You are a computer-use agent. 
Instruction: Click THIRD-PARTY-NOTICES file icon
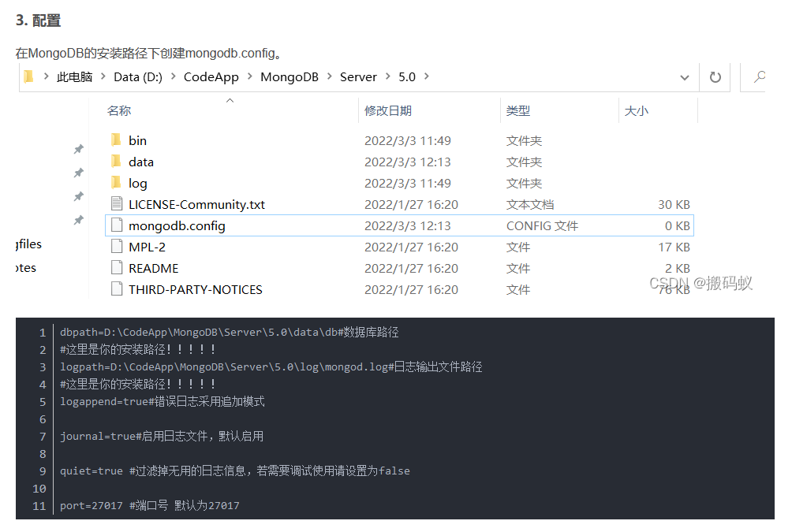pyautogui.click(x=117, y=288)
